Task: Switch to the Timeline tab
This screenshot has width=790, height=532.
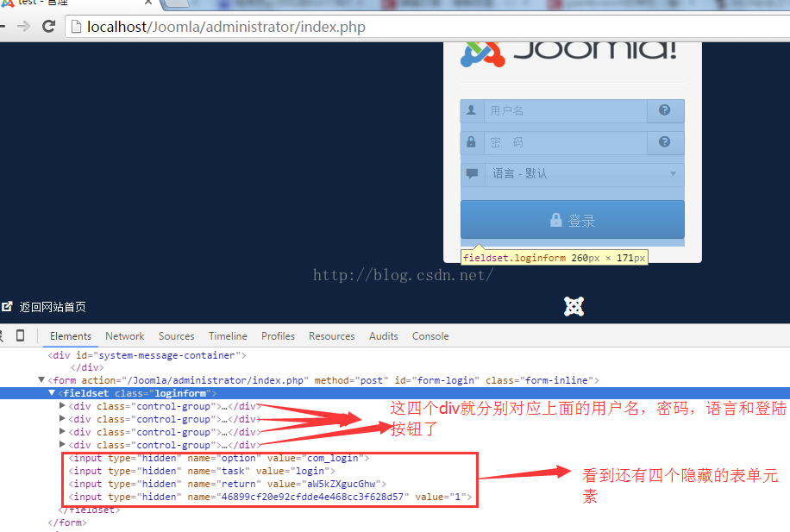Action: (x=228, y=336)
